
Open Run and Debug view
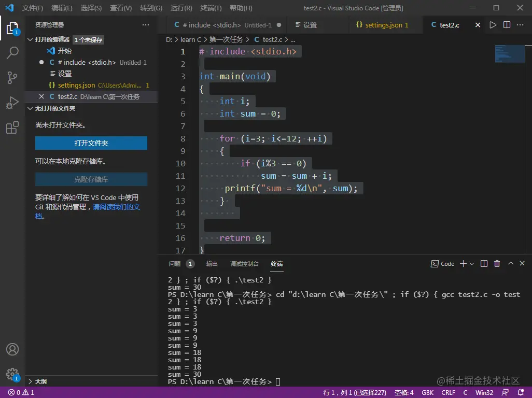(12, 103)
